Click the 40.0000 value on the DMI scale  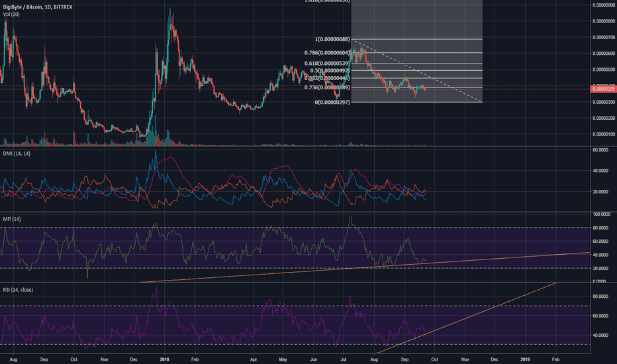(x=600, y=171)
